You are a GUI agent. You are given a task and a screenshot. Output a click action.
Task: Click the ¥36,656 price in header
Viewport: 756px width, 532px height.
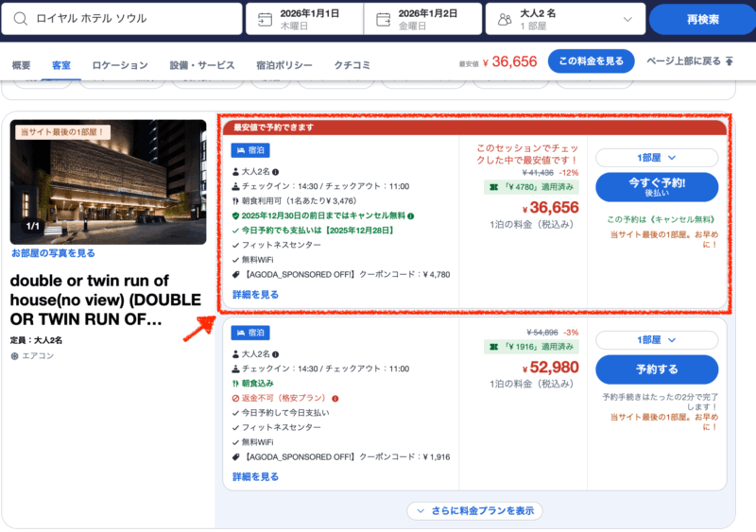click(509, 61)
